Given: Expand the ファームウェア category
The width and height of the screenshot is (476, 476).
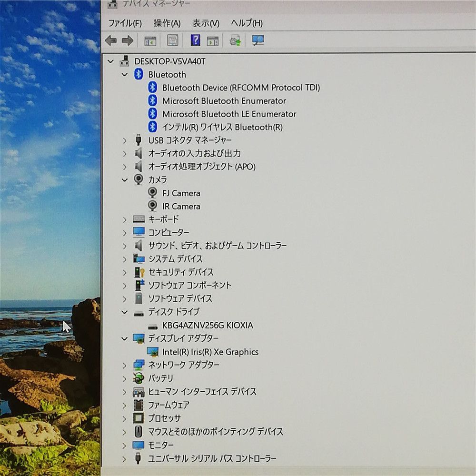Looking at the screenshot, I should pyautogui.click(x=124, y=405).
